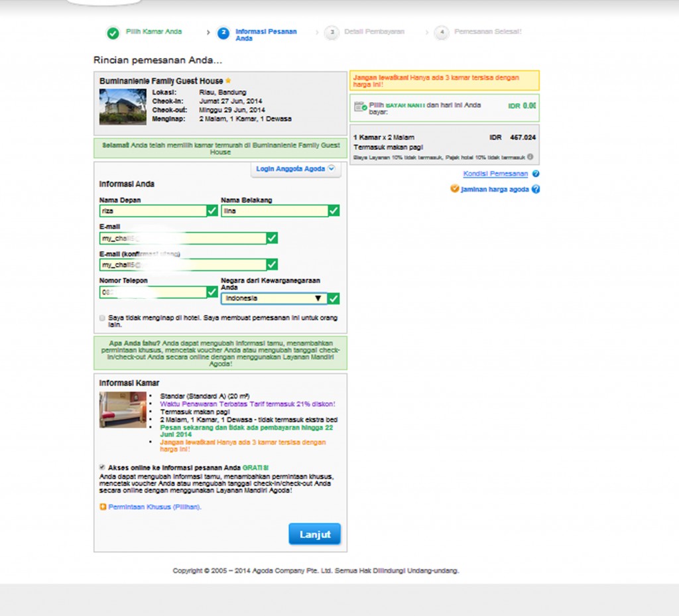Expand the Login Anggota Agoda panel
Screen dimensions: 679x616
click(x=295, y=169)
